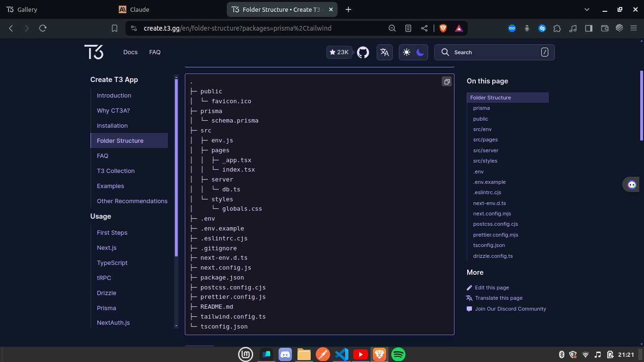Jump to drizzle.config.ts in On this page
644x362 pixels.
493,256
